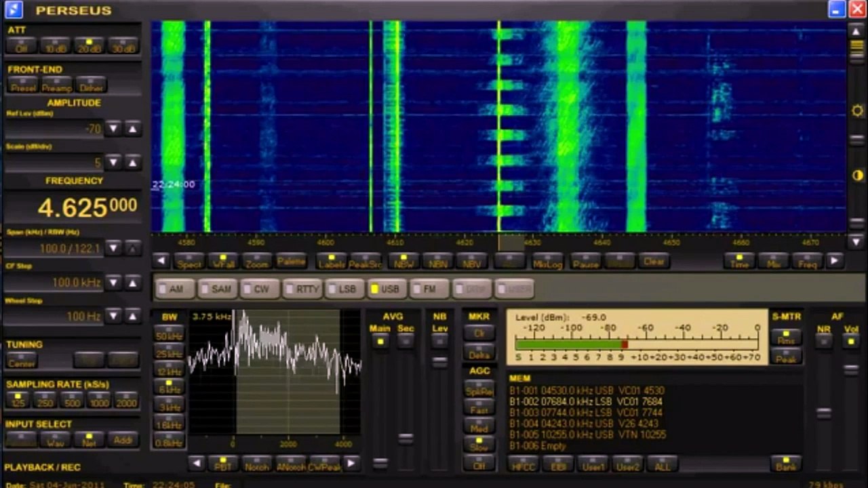Select the NBW bandwidth view
This screenshot has width=868, height=488.
click(x=404, y=262)
